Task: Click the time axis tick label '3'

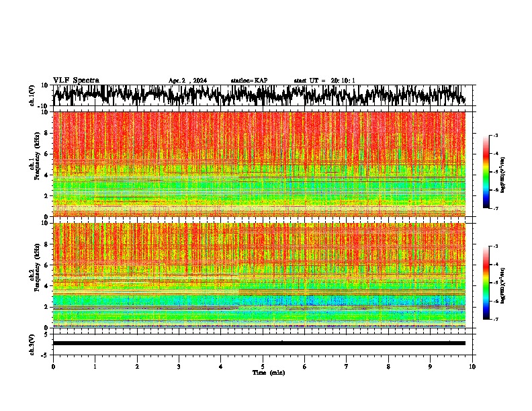Action: 179,367
